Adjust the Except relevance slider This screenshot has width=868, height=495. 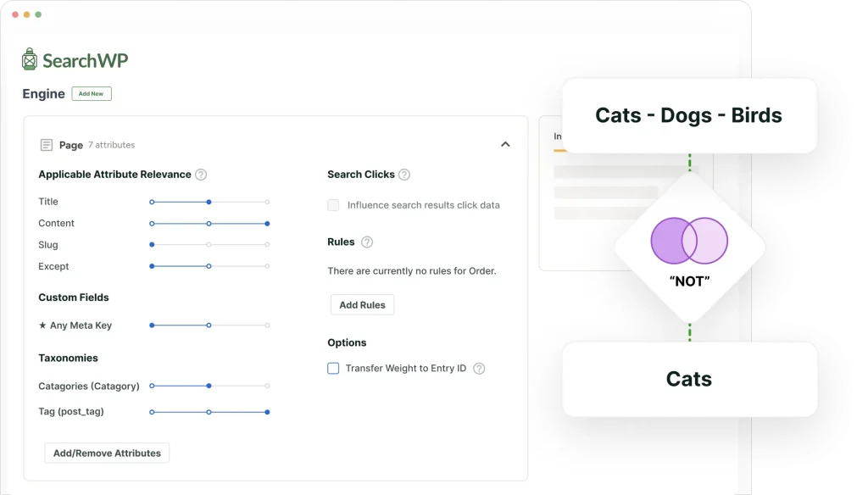209,266
